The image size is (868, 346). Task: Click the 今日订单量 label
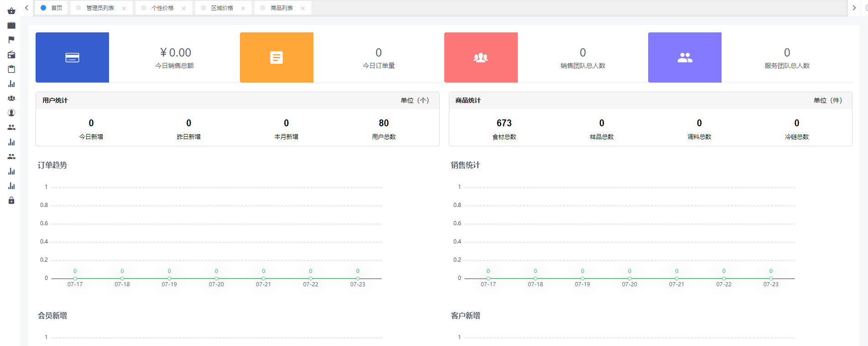pos(379,66)
